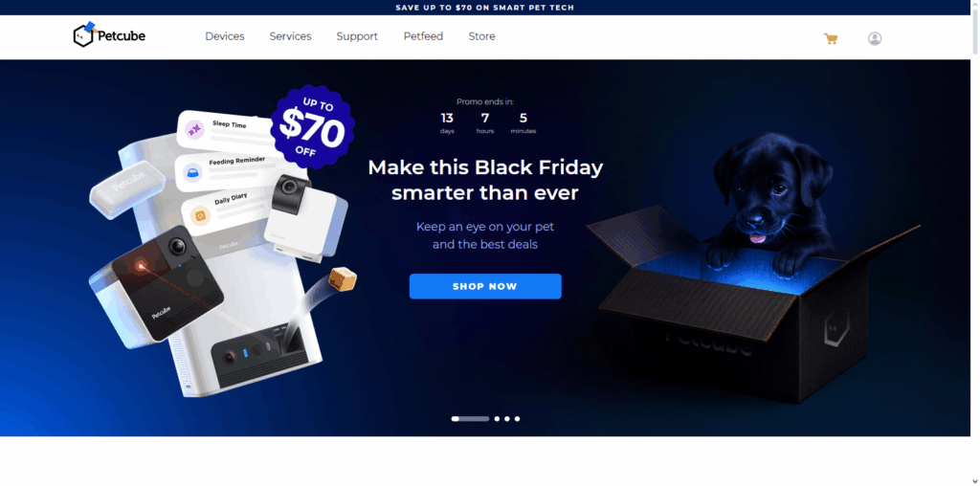Click the Feeding Reminder bowl icon

[191, 172]
